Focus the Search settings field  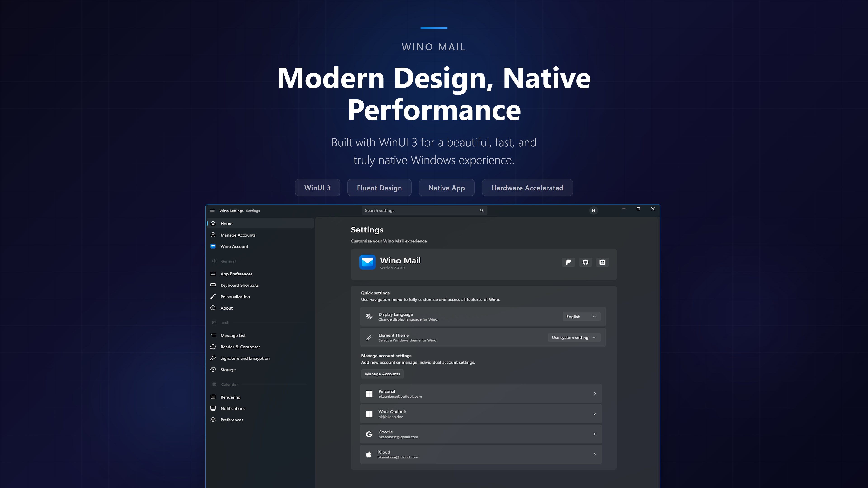[x=424, y=211]
